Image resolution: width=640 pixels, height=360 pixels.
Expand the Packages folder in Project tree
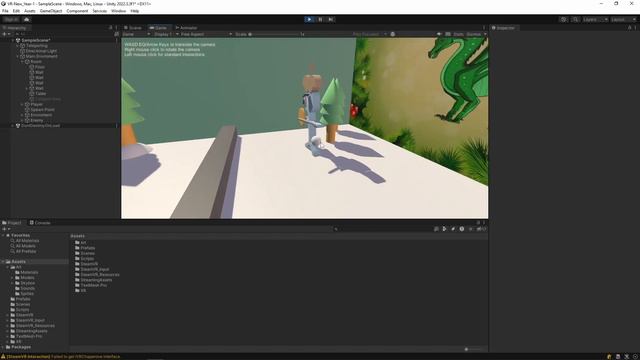(3, 347)
